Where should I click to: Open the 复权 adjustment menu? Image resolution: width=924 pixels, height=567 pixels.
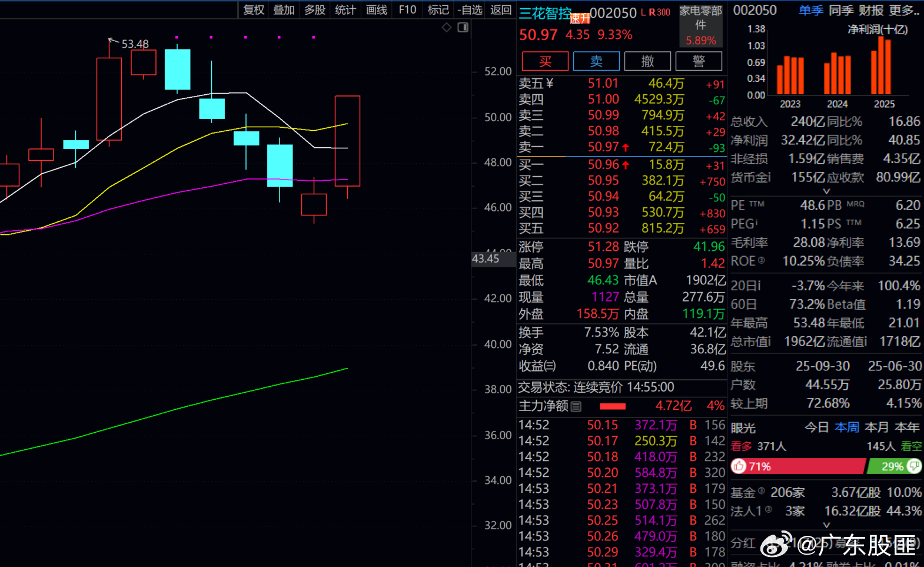(x=254, y=10)
